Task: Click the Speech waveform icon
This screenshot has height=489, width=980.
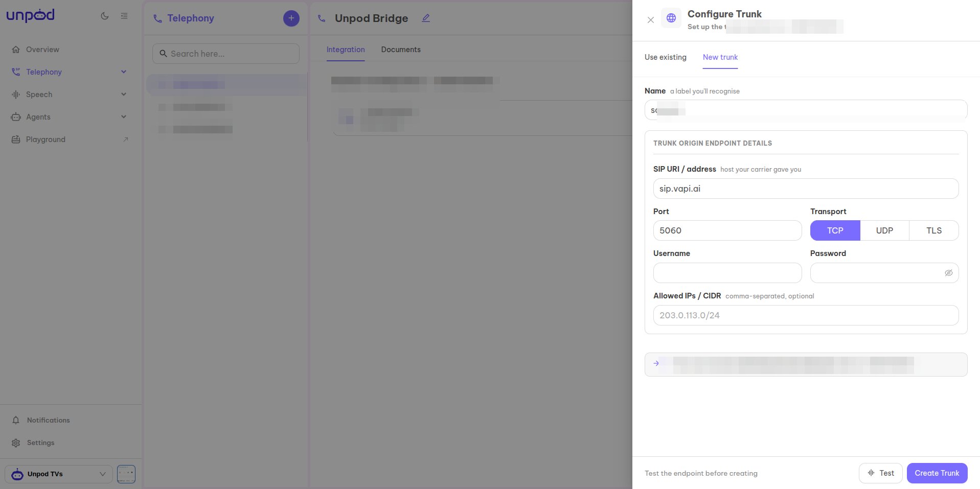Action: pos(16,95)
